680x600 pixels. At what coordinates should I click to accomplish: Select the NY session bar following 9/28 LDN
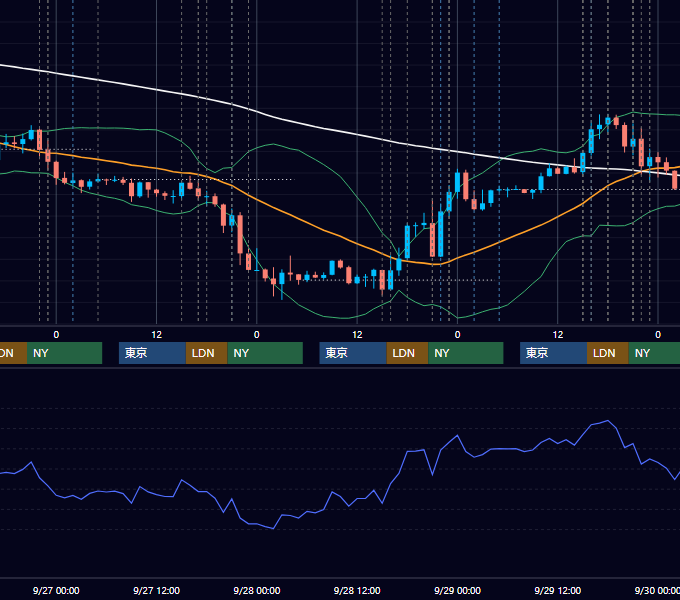pyautogui.click(x=466, y=353)
